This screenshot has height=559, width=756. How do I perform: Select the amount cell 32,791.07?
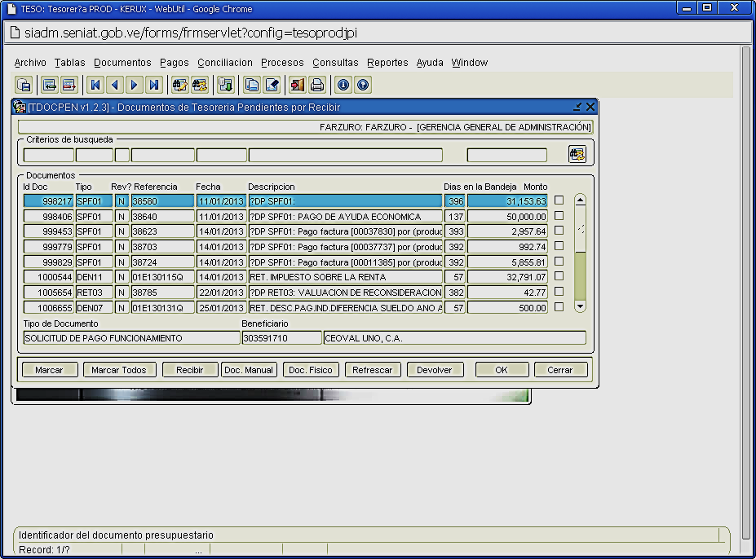coord(507,277)
